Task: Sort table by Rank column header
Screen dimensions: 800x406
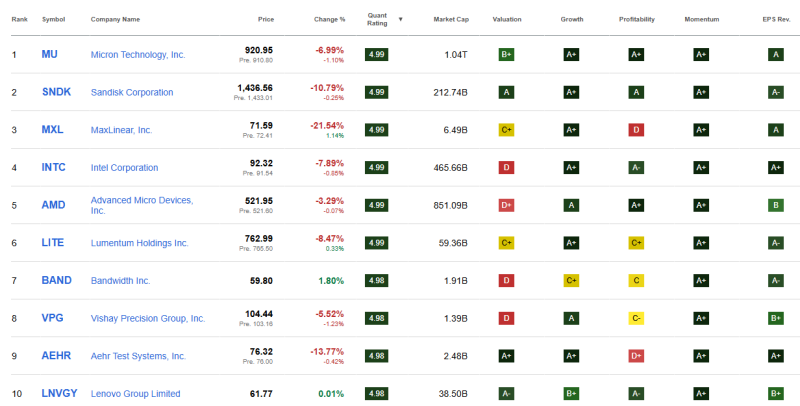Action: pyautogui.click(x=19, y=19)
